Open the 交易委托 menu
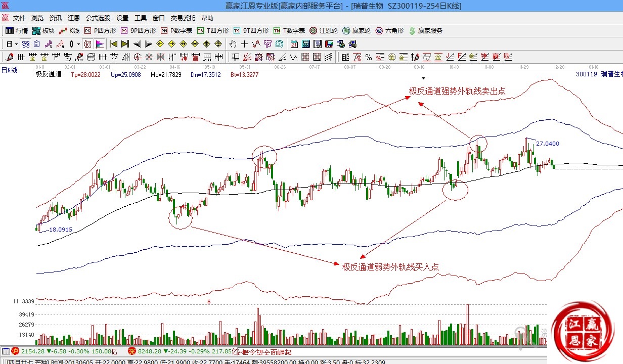This screenshot has width=623, height=364. click(183, 18)
